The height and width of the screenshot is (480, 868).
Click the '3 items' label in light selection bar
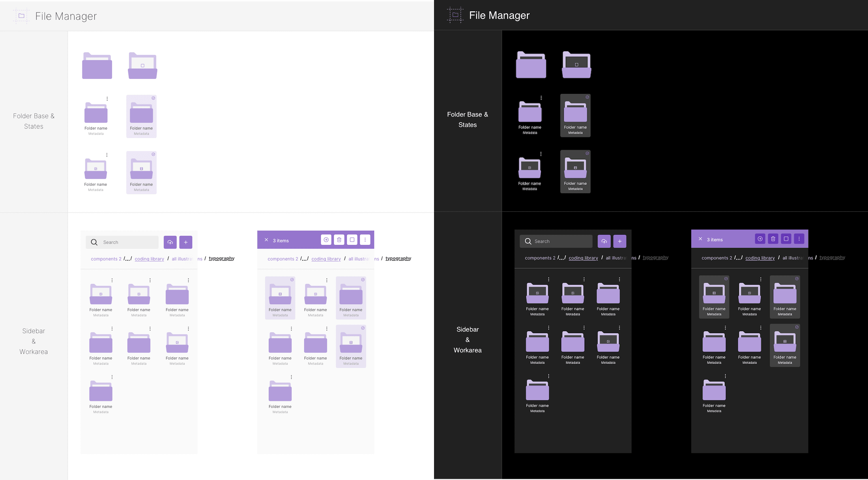[x=281, y=241]
